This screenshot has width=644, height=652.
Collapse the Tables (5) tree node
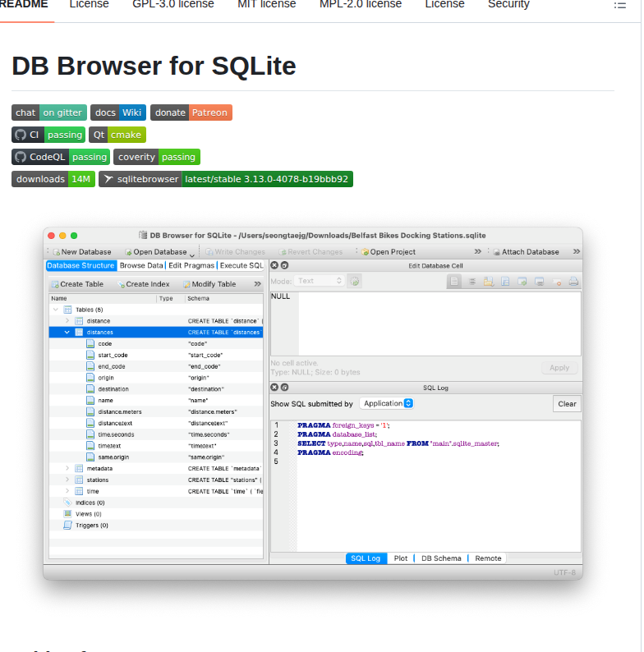[x=56, y=310]
